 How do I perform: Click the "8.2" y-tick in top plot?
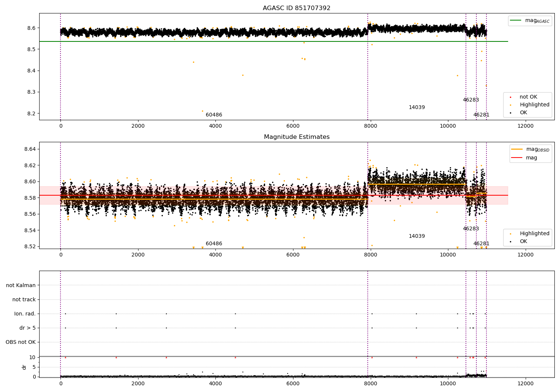31,114
